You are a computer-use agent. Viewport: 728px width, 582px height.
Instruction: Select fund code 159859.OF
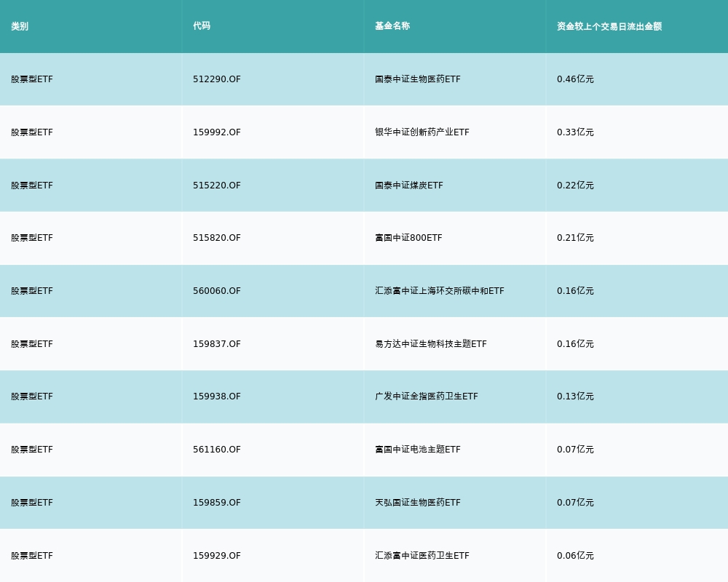click(217, 503)
